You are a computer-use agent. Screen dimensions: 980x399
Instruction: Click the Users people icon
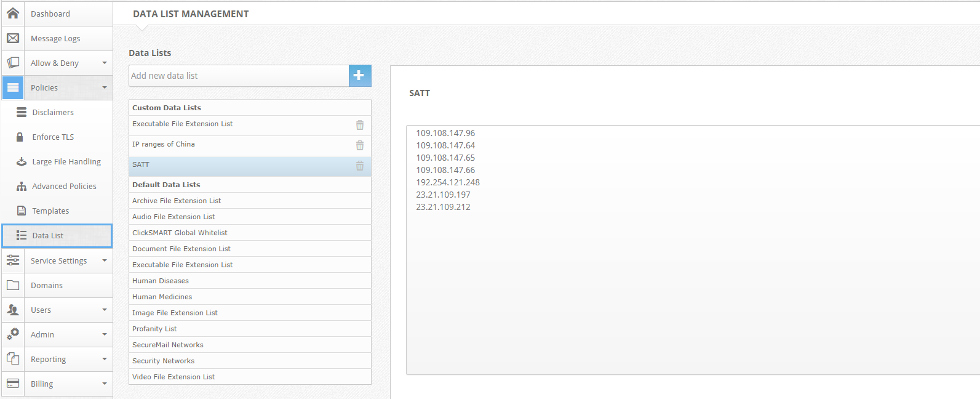pyautogui.click(x=13, y=310)
